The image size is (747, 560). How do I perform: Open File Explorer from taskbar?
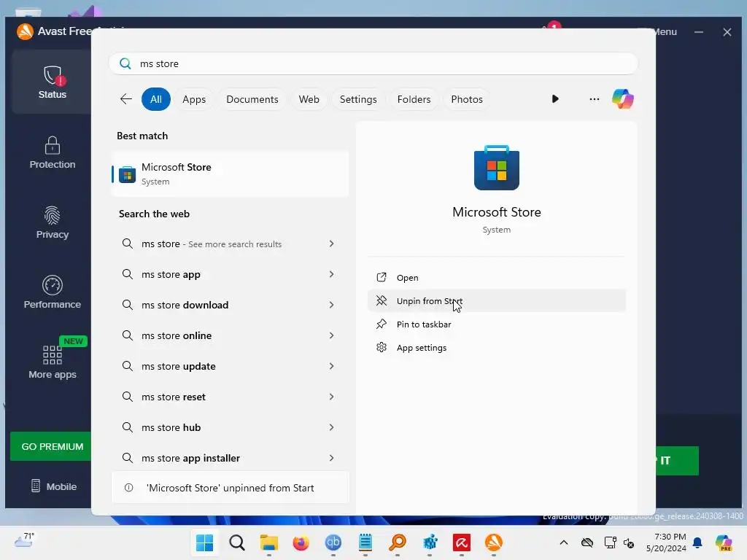pyautogui.click(x=268, y=542)
